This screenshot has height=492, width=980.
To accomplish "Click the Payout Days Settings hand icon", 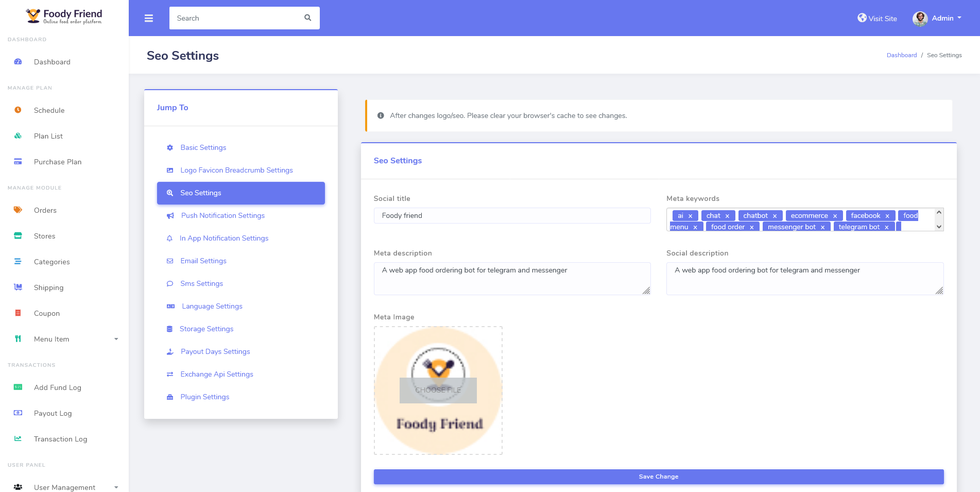I will click(x=170, y=352).
